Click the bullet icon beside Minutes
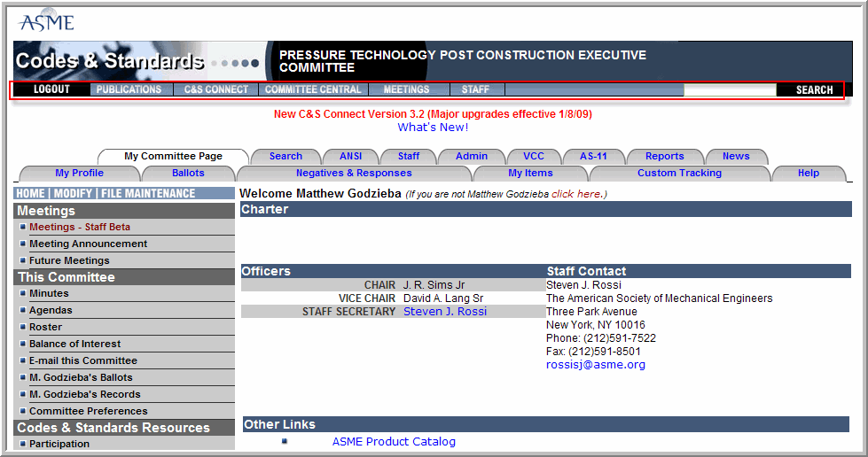The height and width of the screenshot is (457, 868). point(23,292)
